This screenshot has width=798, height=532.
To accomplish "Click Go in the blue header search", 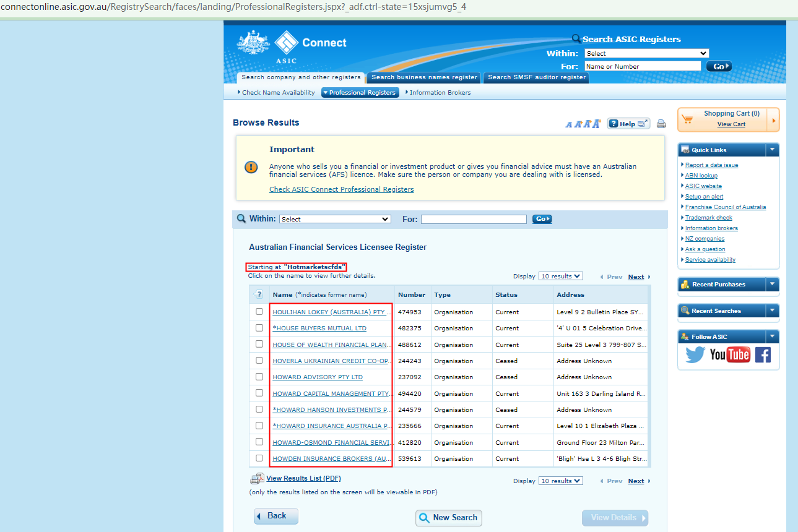I will [x=719, y=66].
